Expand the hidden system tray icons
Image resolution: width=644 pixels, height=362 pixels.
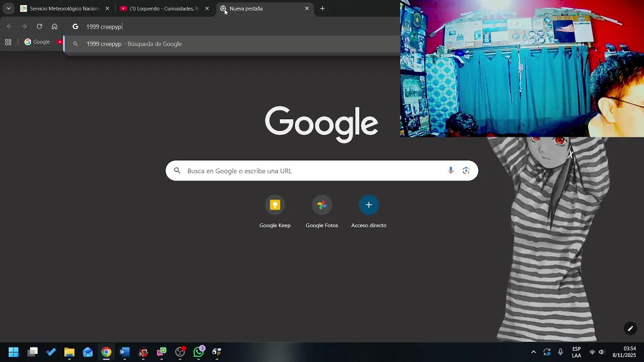[533, 352]
